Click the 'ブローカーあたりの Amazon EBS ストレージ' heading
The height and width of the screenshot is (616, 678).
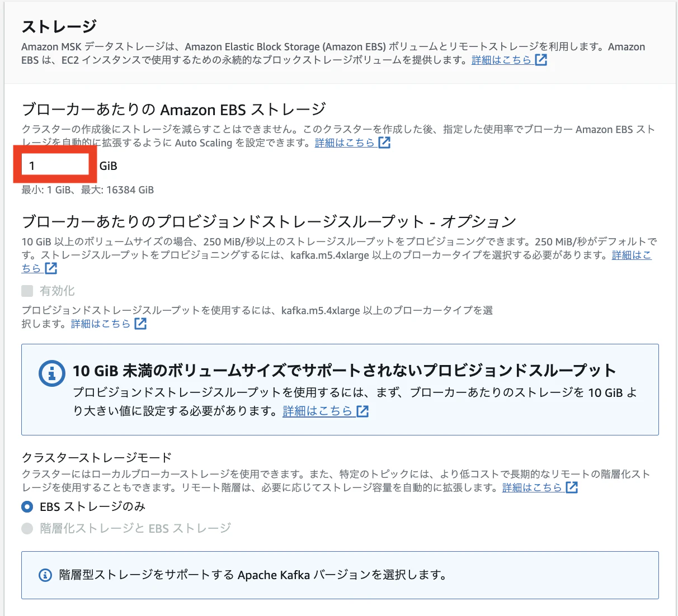coord(174,109)
